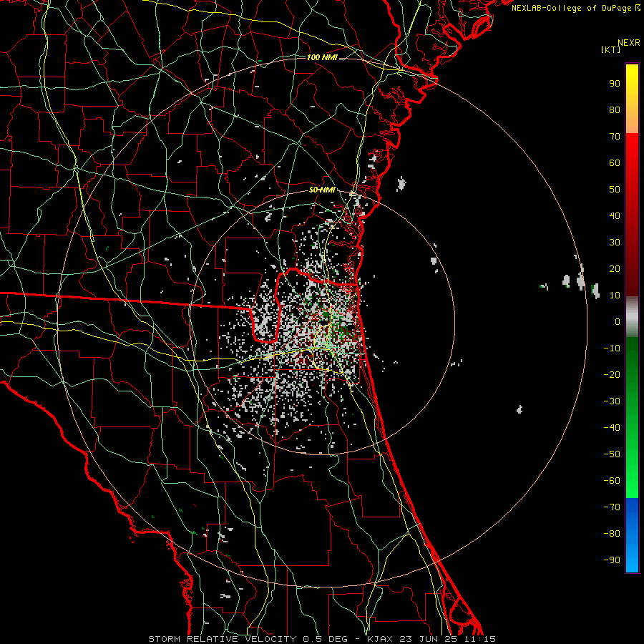Click the -40 scale label
This screenshot has height=644, width=644.
tap(612, 428)
